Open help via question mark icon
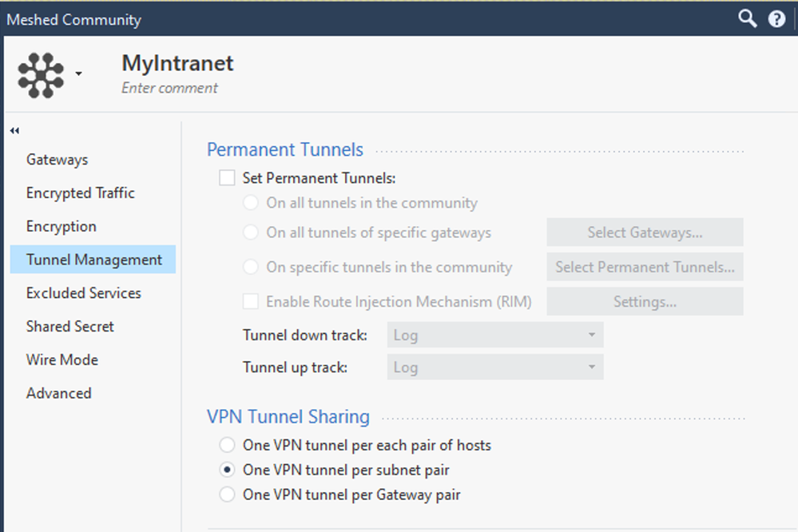Viewport: 798px width, 532px height. [x=776, y=19]
